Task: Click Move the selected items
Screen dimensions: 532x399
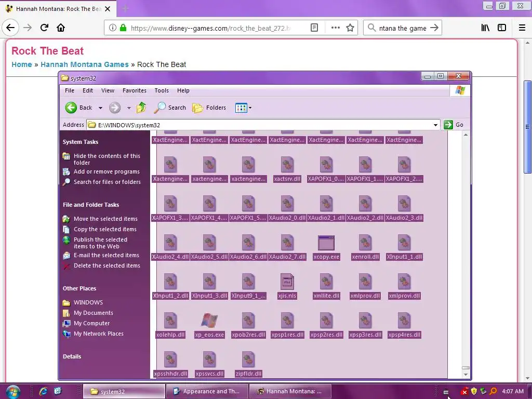Action: [105, 219]
